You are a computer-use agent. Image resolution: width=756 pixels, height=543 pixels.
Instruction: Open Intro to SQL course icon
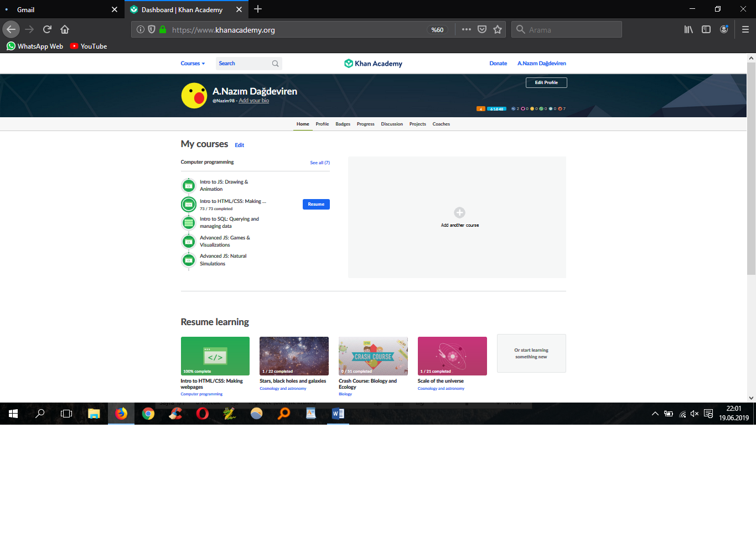[189, 223]
